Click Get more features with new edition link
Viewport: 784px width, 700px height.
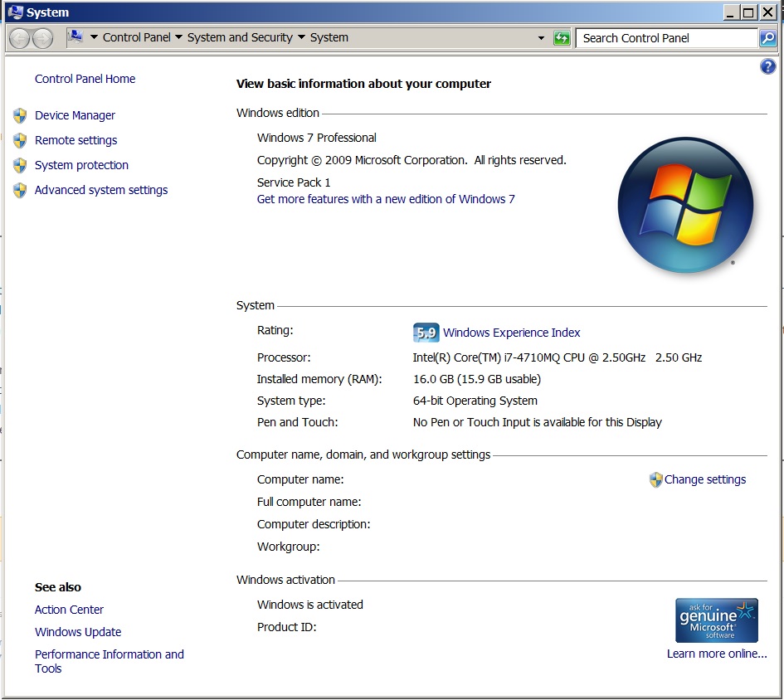386,200
